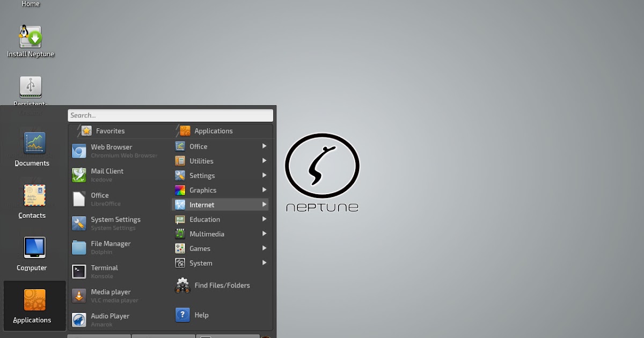644x338 pixels.
Task: Click the Help entry in the menu
Action: [x=201, y=315]
